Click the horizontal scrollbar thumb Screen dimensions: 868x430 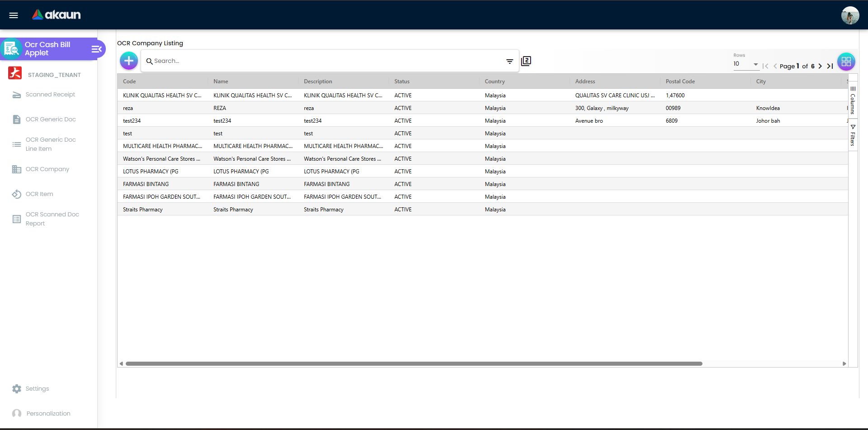[x=414, y=363]
